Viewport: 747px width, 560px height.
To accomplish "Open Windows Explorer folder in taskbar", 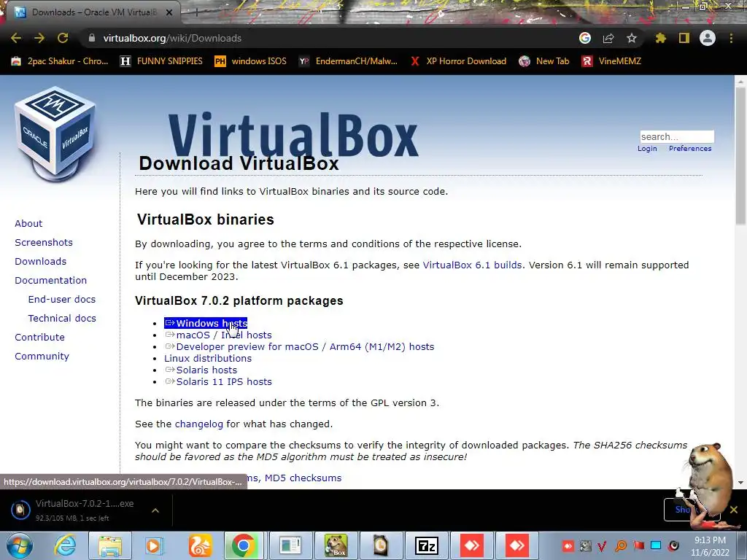I will (110, 545).
